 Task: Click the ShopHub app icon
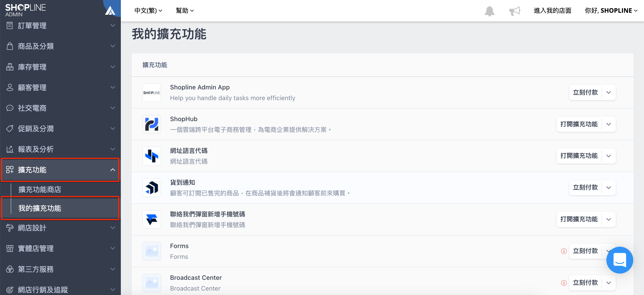[151, 124]
